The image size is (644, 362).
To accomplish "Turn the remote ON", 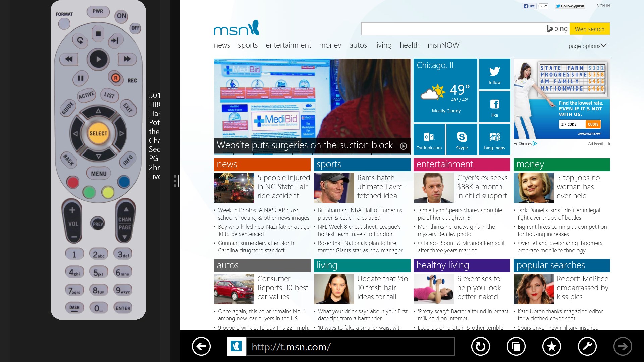I will tap(121, 16).
